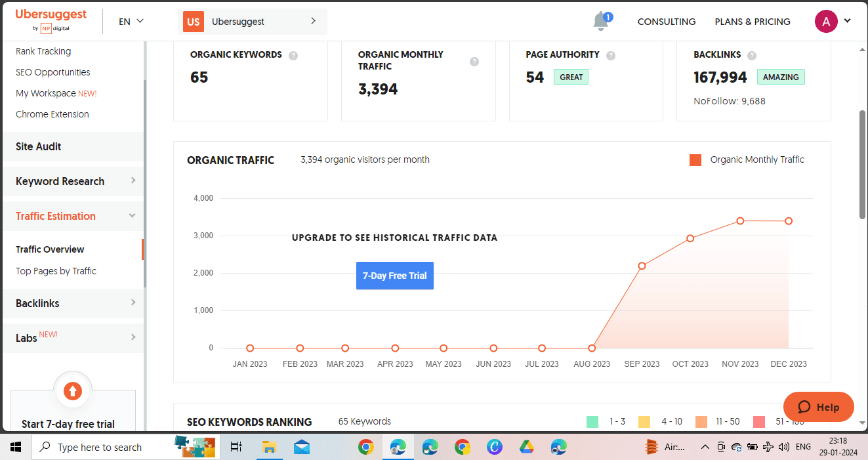Open Ubersuggest project selector

pos(253,22)
